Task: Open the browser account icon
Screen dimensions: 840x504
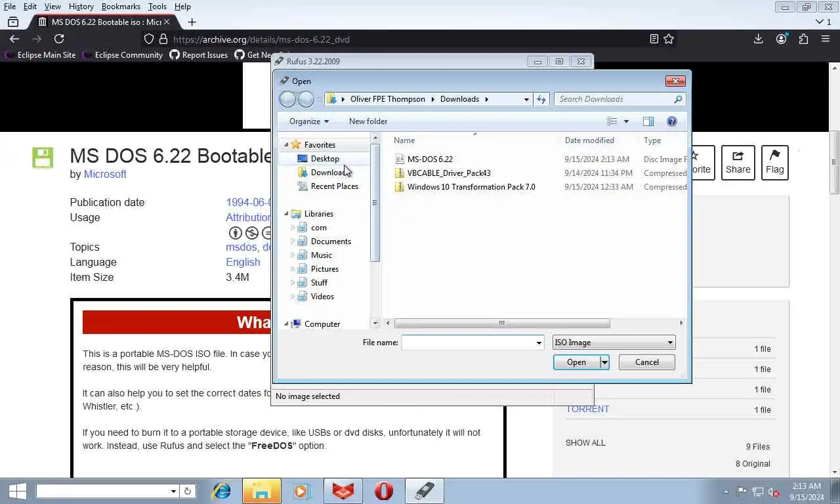Action: [x=781, y=39]
